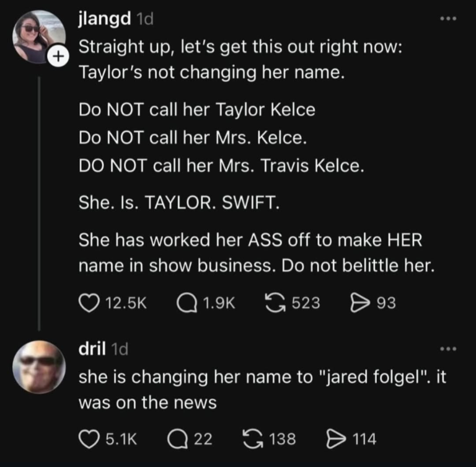Share dril's reply via send icon

[x=335, y=439]
